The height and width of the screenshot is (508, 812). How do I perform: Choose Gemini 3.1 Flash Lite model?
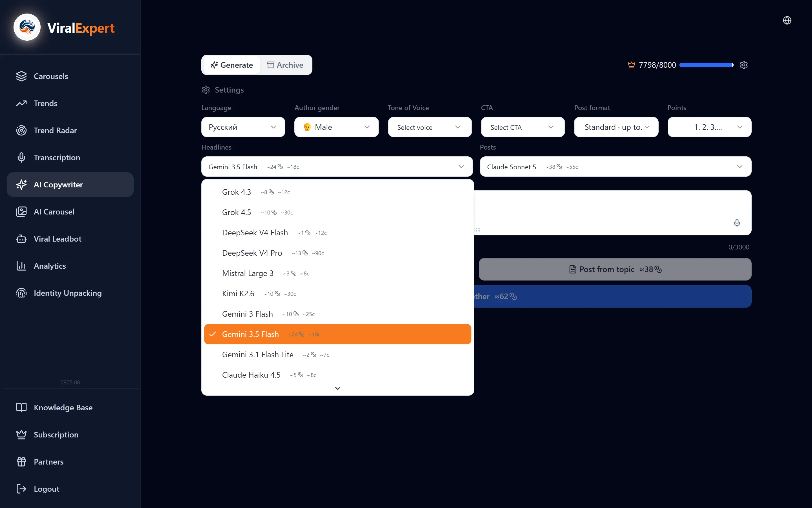tap(337, 355)
